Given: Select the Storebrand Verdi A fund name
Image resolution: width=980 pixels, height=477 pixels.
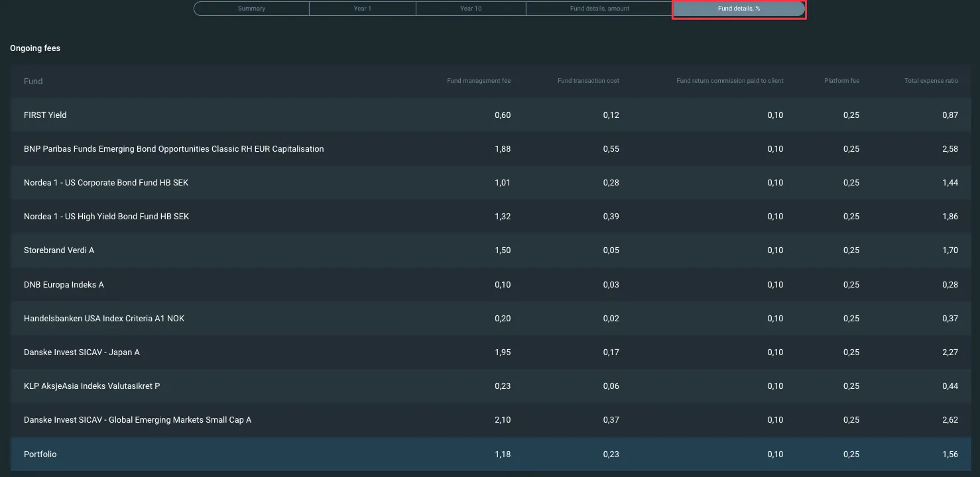Looking at the screenshot, I should (x=59, y=250).
